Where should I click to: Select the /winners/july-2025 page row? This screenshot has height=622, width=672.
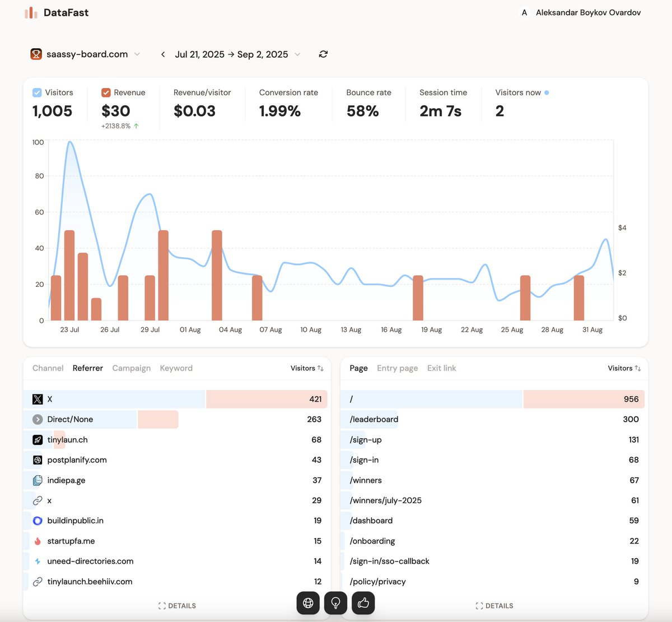(493, 500)
